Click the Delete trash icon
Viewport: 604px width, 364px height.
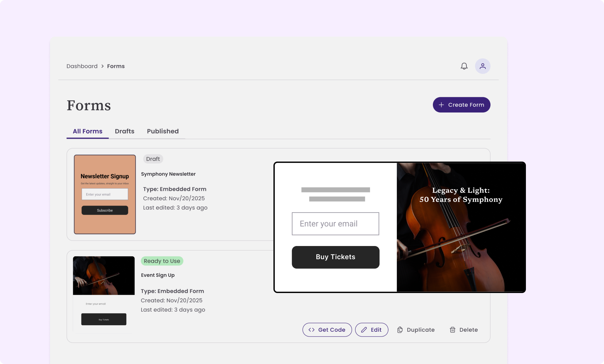point(452,330)
